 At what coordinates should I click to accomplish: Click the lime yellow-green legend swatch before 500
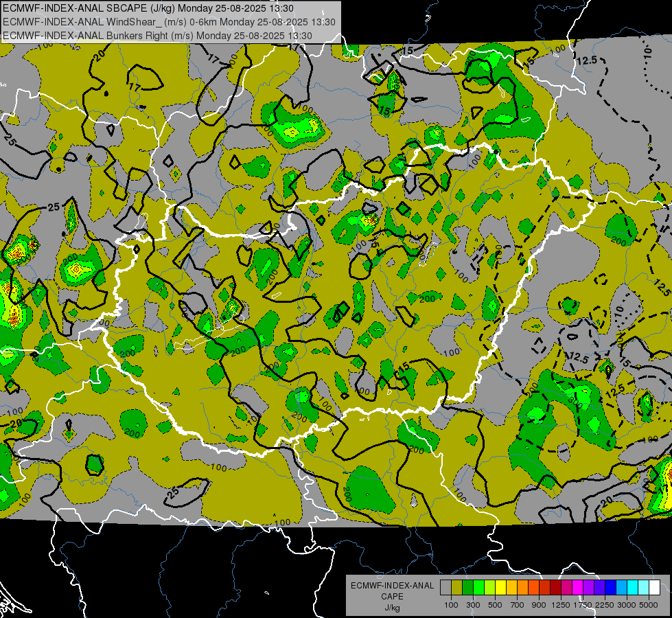(490, 588)
